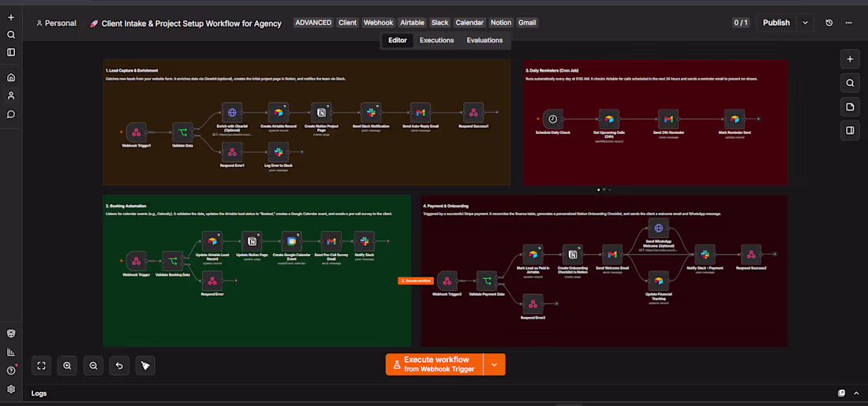The image size is (868, 406).
Task: Open search in the left sidebar
Action: point(11,35)
